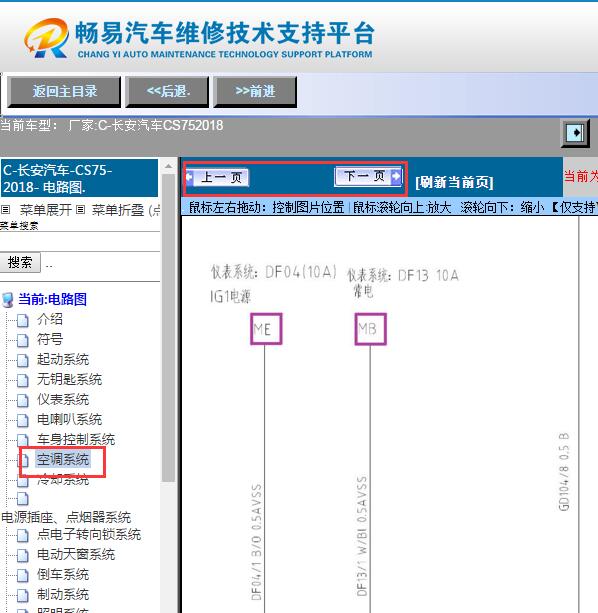Click the document icon beside 介绍
Viewport: 598px width, 613px height.
[23, 320]
